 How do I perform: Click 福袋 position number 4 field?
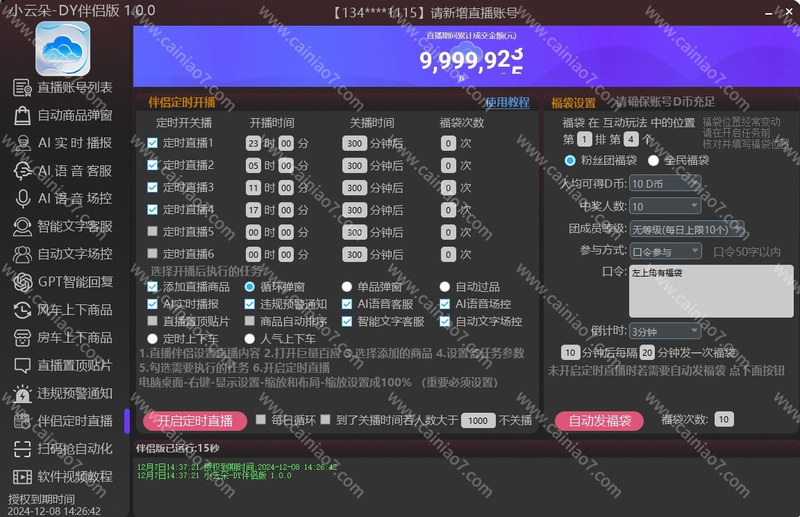631,139
